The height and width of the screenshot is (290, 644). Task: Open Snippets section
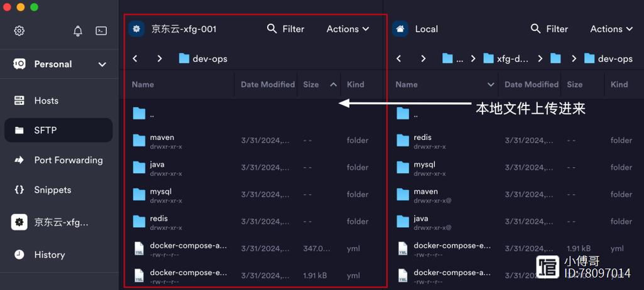[x=58, y=190]
